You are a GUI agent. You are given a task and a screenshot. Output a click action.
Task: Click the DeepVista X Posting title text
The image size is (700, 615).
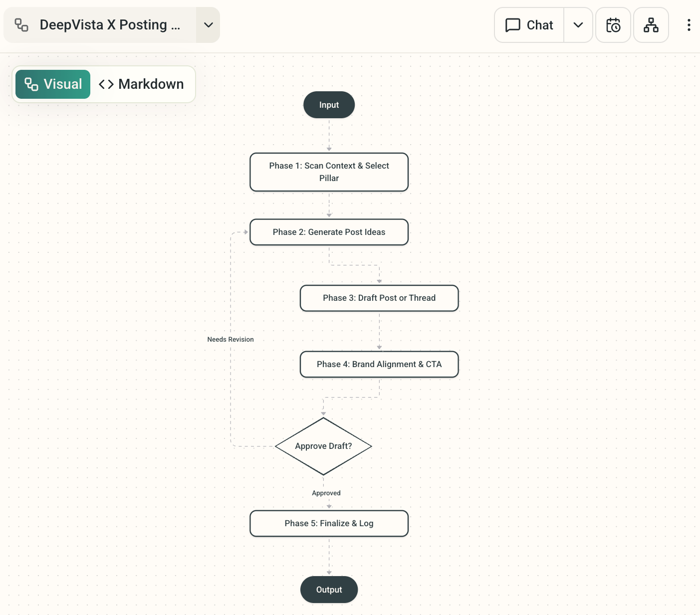click(110, 25)
